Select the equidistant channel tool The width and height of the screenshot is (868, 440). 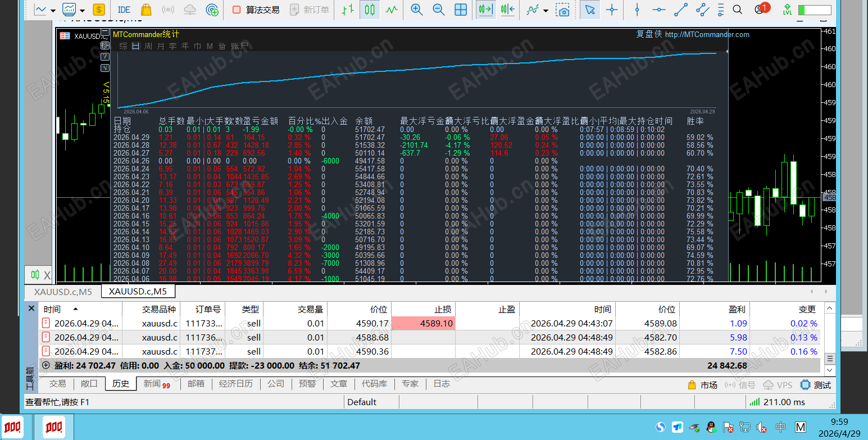click(702, 10)
